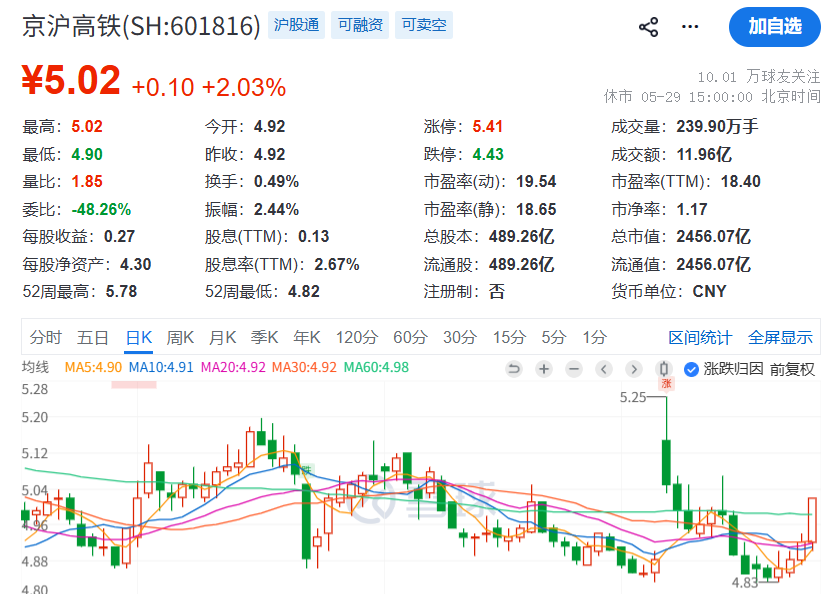Click the +2.03% change value

coord(244,88)
